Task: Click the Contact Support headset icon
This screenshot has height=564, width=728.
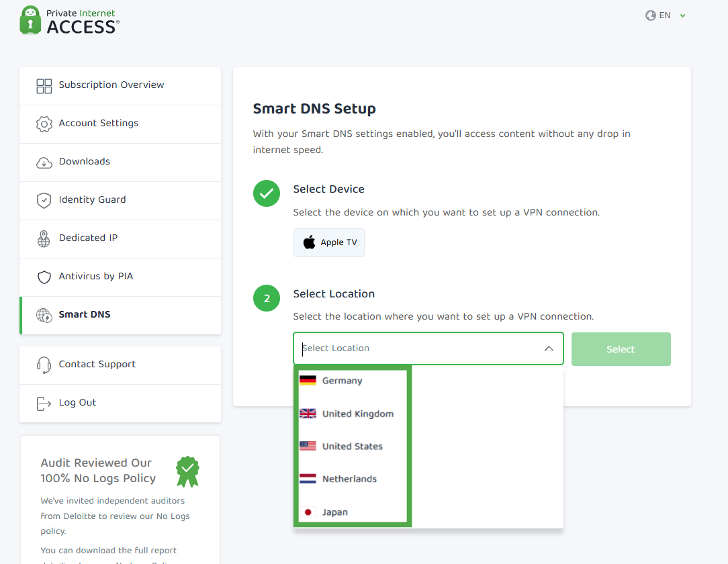Action: pyautogui.click(x=44, y=365)
